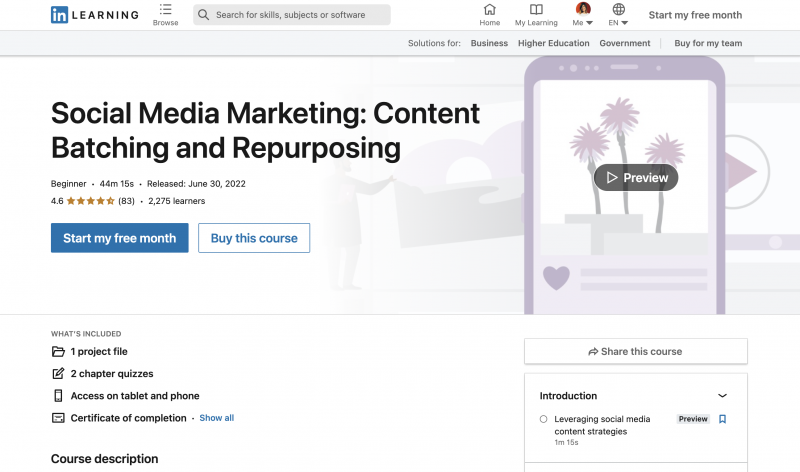This screenshot has height=472, width=800.
Task: Click the heart icon in course artwork
Action: 556,278
